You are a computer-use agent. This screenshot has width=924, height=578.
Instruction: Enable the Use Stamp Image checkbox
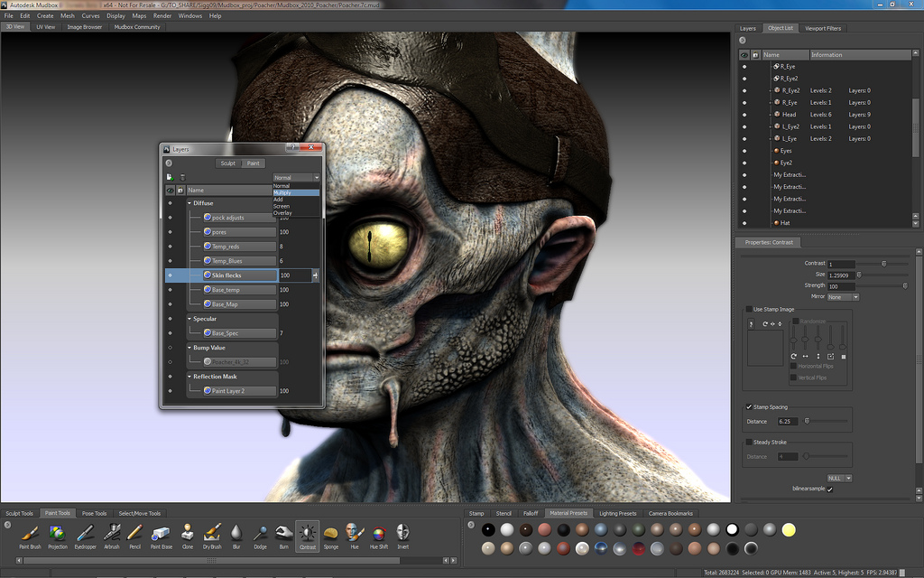tap(749, 309)
